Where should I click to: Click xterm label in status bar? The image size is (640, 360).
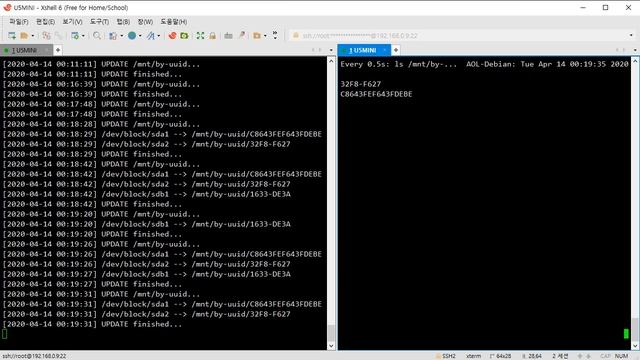473,356
